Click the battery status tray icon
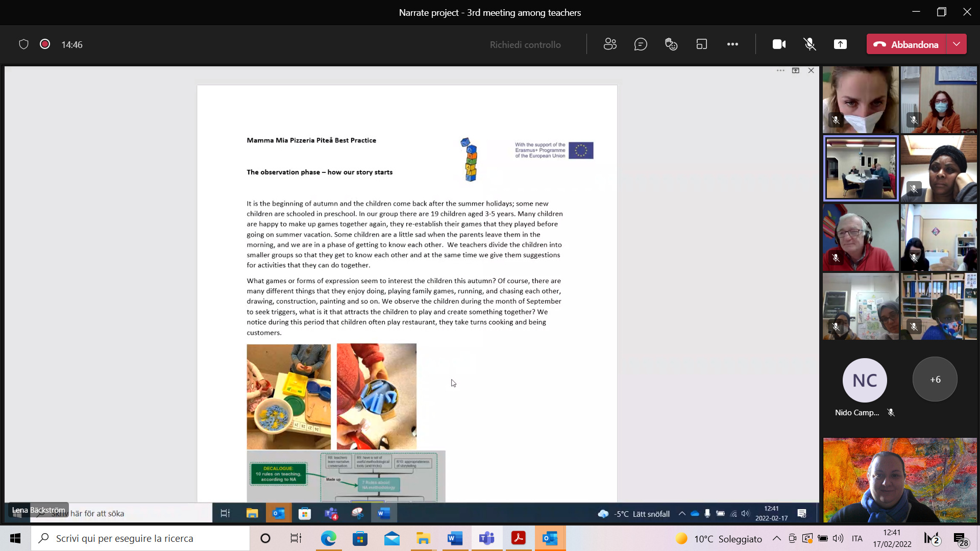The width and height of the screenshot is (980, 551). [x=823, y=538]
